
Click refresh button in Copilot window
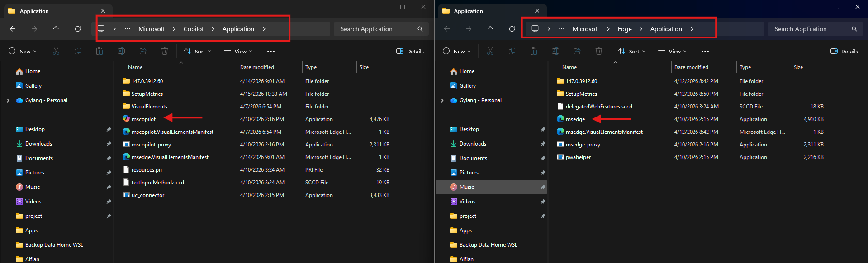(x=78, y=29)
